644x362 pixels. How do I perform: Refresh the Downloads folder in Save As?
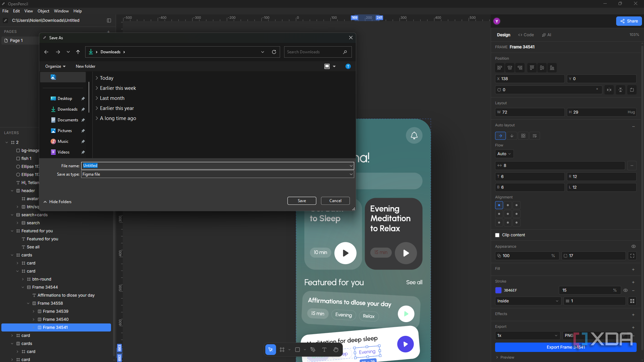tap(274, 52)
